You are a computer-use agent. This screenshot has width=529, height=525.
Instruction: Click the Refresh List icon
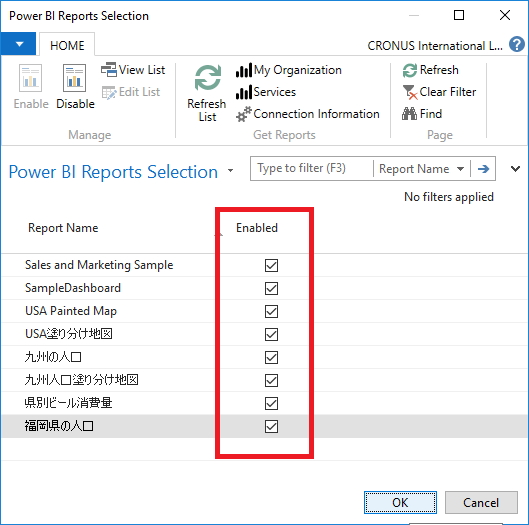(208, 78)
